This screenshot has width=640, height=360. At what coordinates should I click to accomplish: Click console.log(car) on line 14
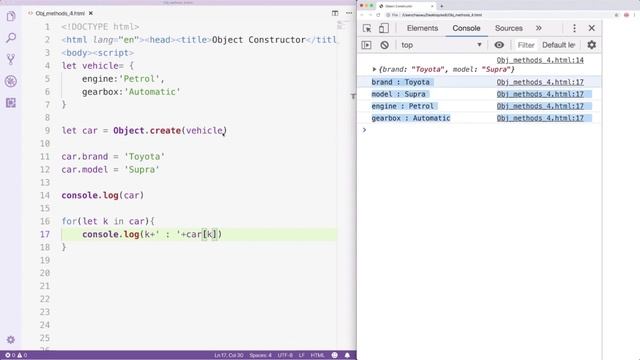[103, 196]
